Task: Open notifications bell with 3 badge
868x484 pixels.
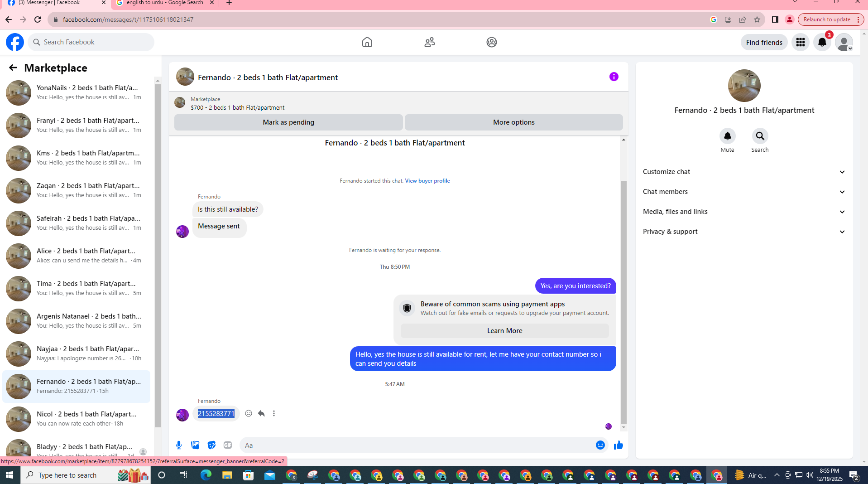Action: [822, 42]
